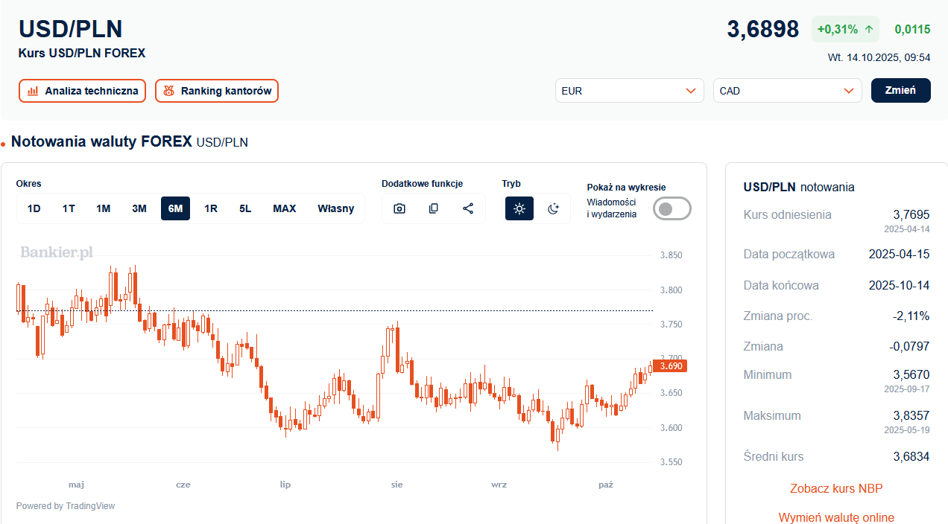The image size is (948, 524).
Task: Click the 3.690 current price label
Action: point(670,366)
